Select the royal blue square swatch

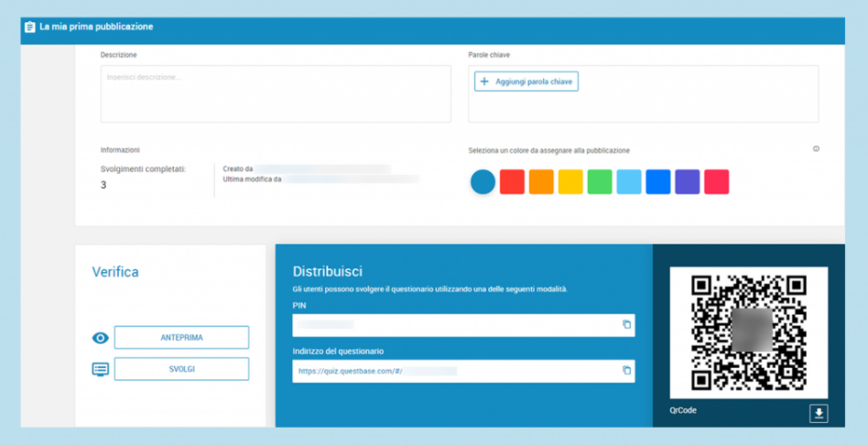[658, 181]
